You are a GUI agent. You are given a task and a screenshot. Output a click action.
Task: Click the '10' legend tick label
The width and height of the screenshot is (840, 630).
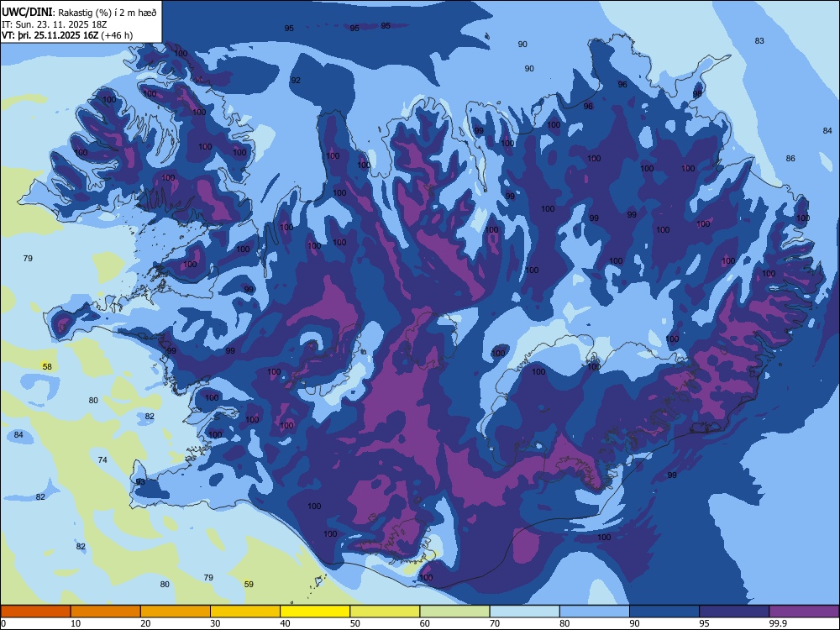[76, 623]
